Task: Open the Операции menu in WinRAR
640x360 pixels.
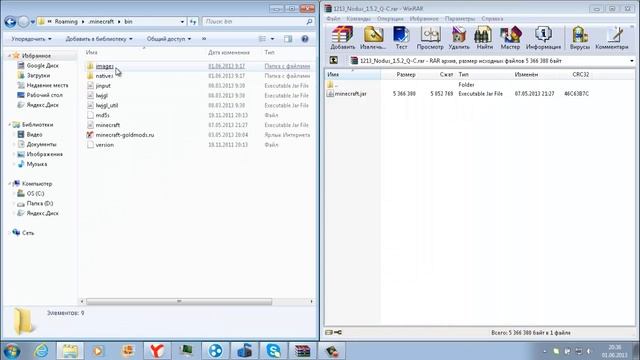Action: 390,19
